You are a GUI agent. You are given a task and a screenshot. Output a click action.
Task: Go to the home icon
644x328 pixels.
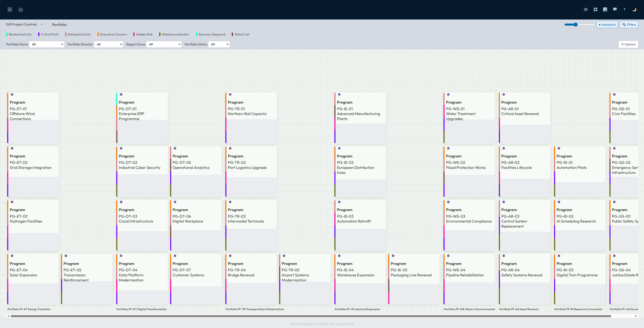pos(21,9)
